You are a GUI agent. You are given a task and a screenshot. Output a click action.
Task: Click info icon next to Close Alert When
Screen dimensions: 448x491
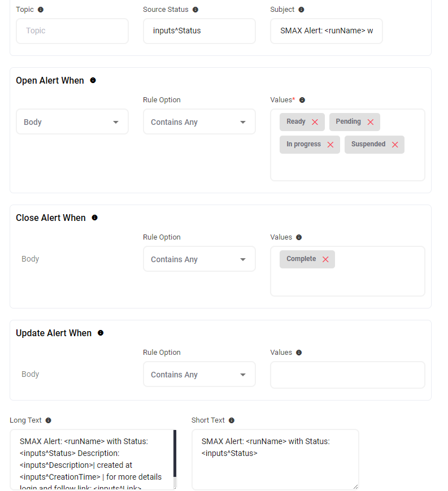click(94, 218)
